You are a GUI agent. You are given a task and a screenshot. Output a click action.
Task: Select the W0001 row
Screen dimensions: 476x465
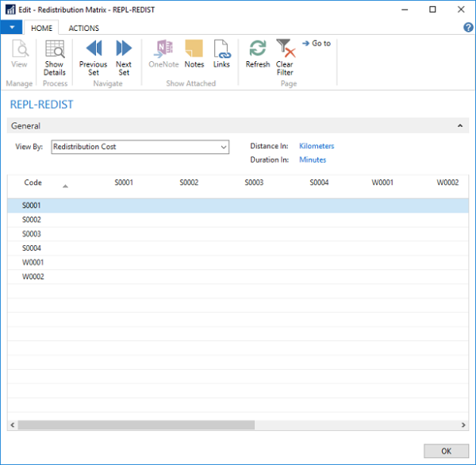[33, 263]
